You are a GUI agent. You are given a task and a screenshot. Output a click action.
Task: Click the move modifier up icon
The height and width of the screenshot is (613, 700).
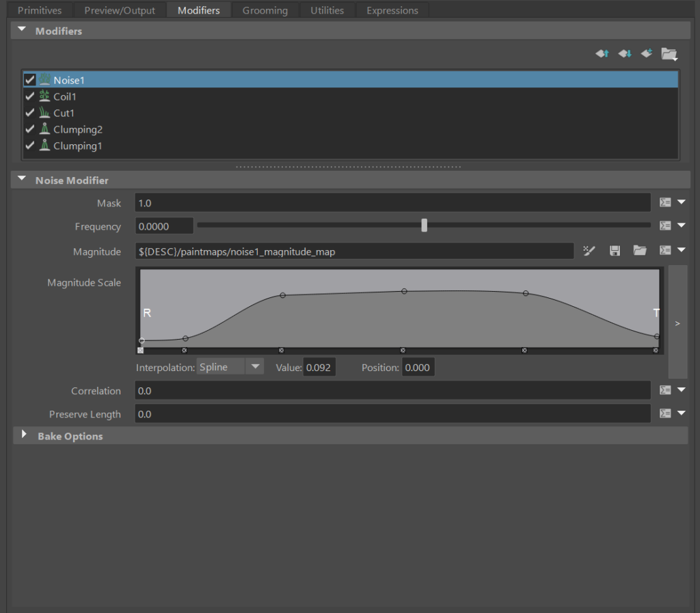click(602, 53)
